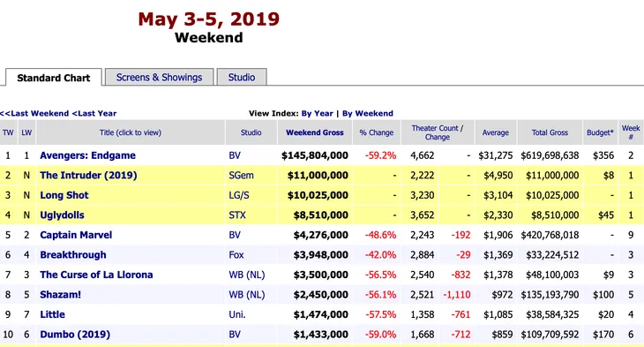Select theater change -832 value
This screenshot has width=644, height=347.
tap(461, 275)
